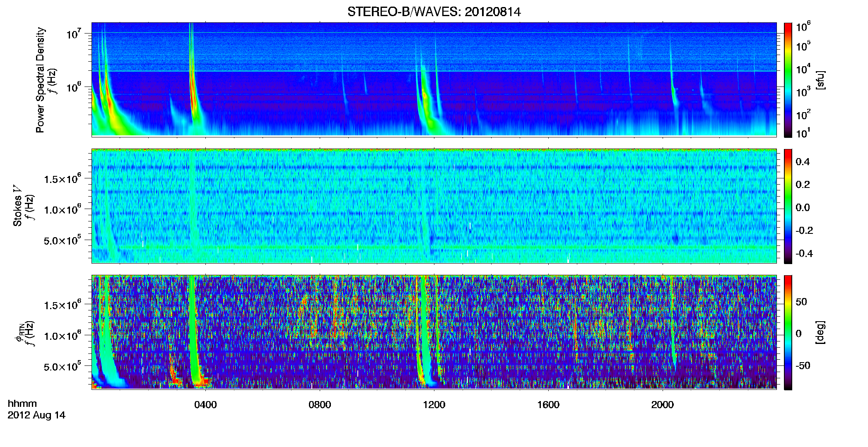Click the green burst near 0330 in phi RTN panel
The width and height of the screenshot is (868, 447).
[193, 331]
